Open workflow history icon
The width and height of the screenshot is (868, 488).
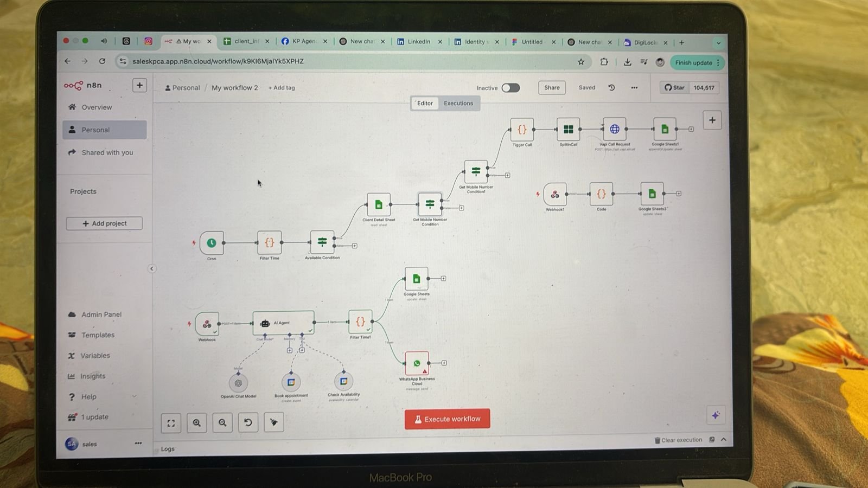[x=611, y=88]
